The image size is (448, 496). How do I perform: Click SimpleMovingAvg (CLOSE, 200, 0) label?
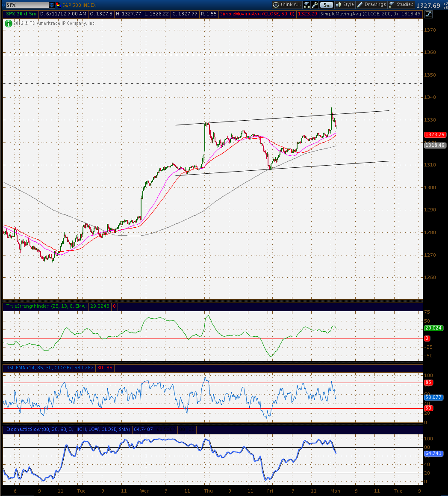[x=359, y=14]
